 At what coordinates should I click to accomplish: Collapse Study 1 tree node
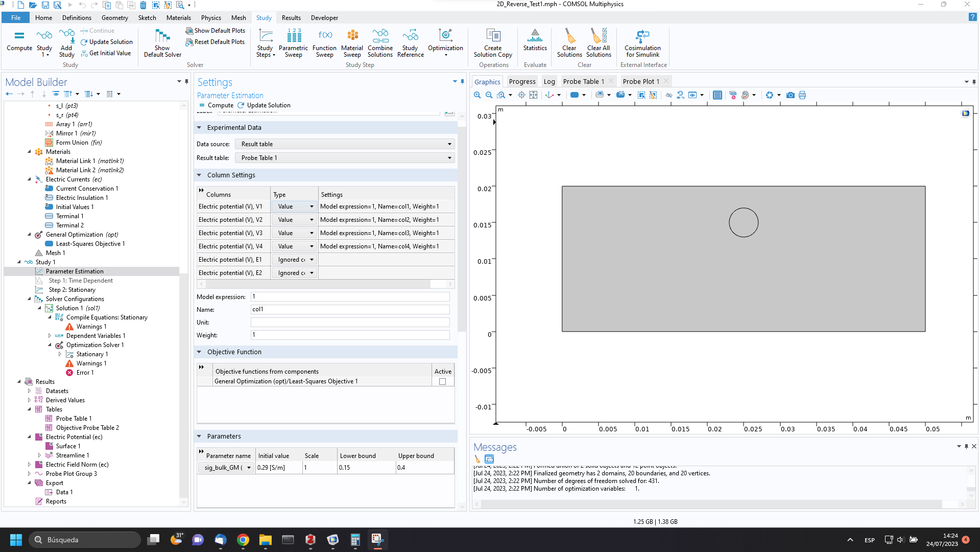[19, 262]
